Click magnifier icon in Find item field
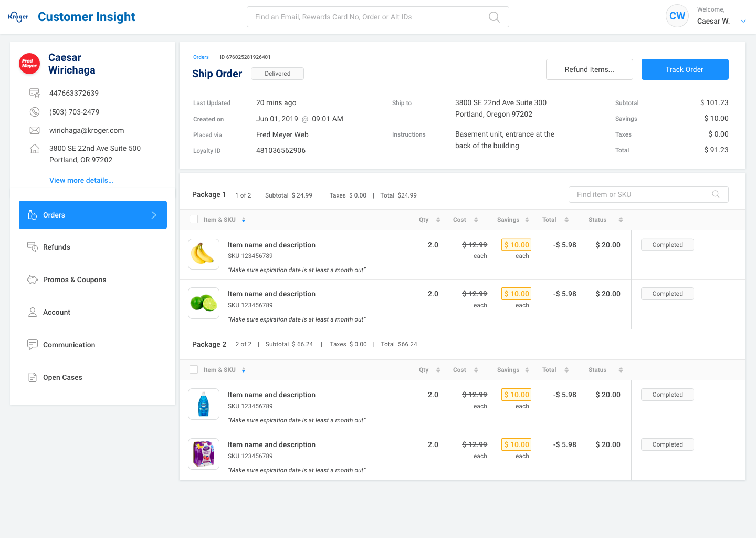Viewport: 756px width, 538px height. 716,194
